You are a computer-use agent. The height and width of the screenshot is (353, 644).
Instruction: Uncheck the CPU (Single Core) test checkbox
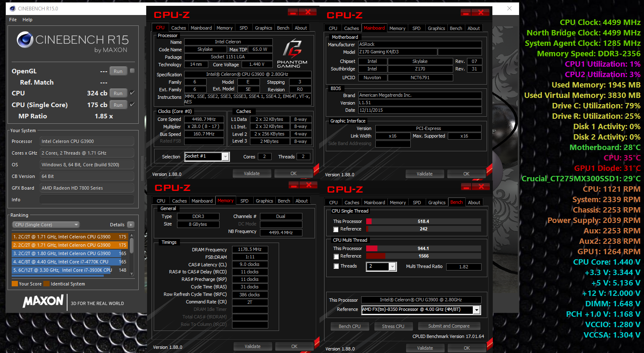coord(132,105)
